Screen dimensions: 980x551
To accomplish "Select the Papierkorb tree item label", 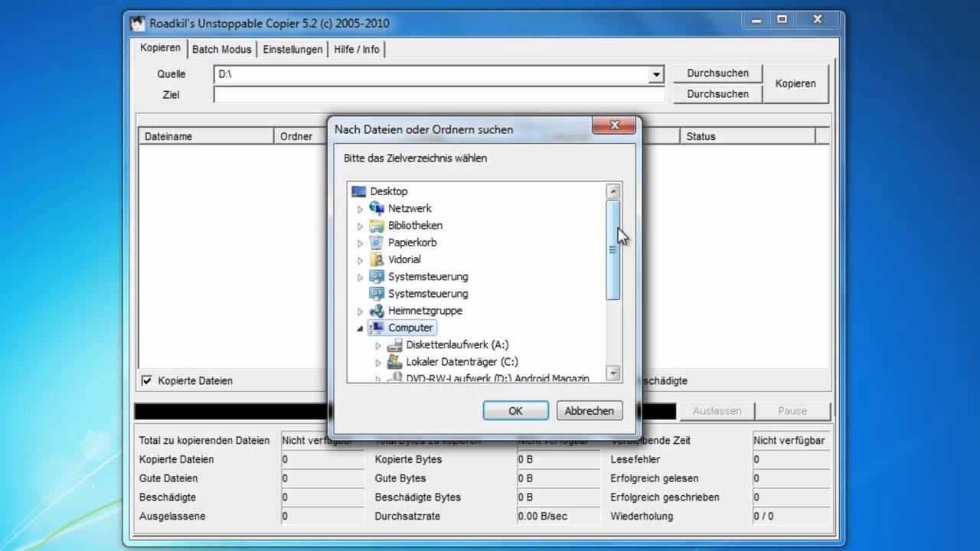I will pyautogui.click(x=412, y=243).
